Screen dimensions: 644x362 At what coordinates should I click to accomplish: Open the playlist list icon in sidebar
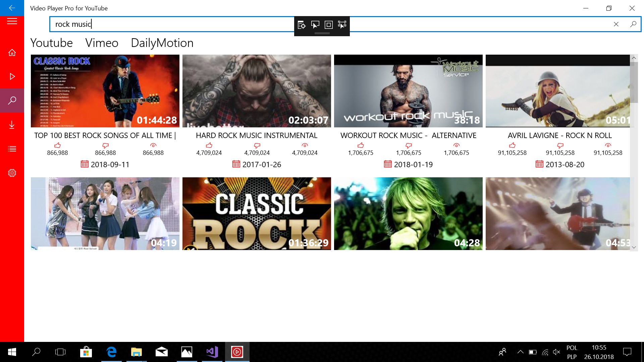[x=12, y=149]
